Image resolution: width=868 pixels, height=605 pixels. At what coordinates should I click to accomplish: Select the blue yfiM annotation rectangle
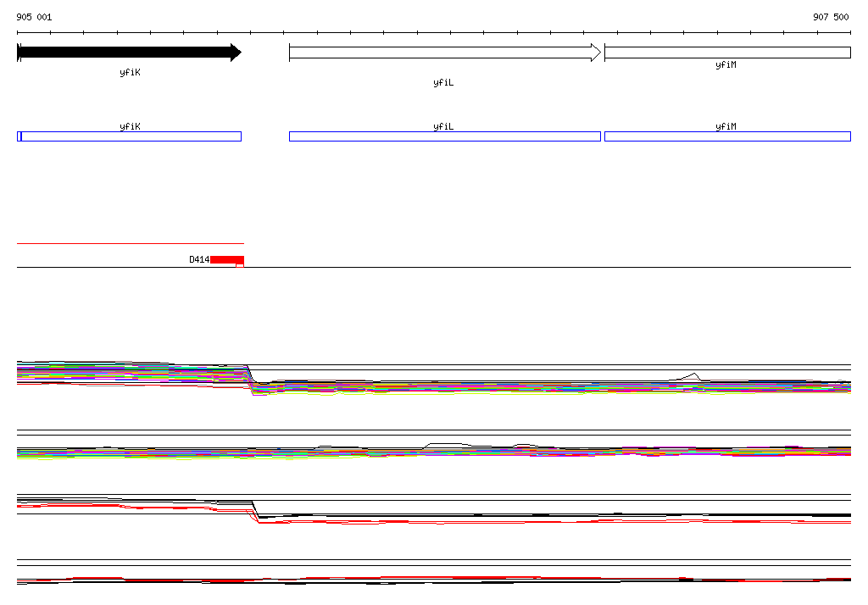727,136
